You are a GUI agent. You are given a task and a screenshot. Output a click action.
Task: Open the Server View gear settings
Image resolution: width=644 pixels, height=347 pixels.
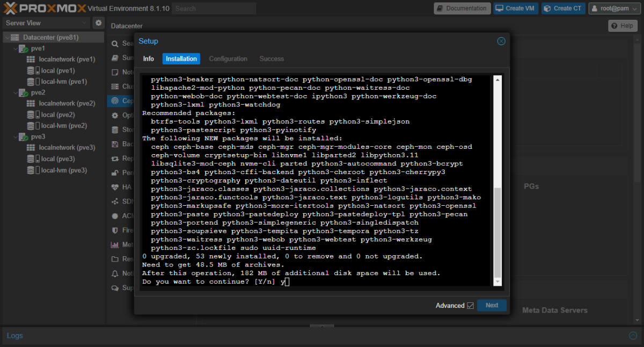pos(98,23)
